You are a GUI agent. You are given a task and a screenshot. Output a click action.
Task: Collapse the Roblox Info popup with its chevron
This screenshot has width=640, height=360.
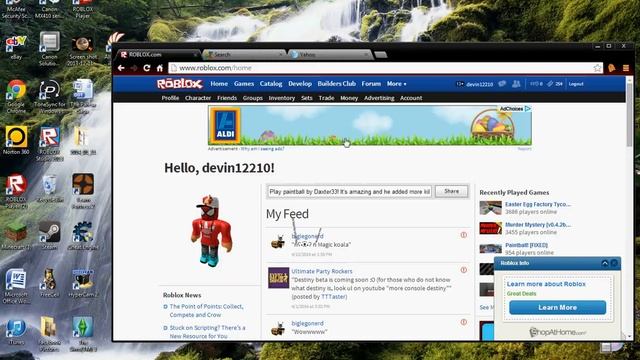point(605,263)
